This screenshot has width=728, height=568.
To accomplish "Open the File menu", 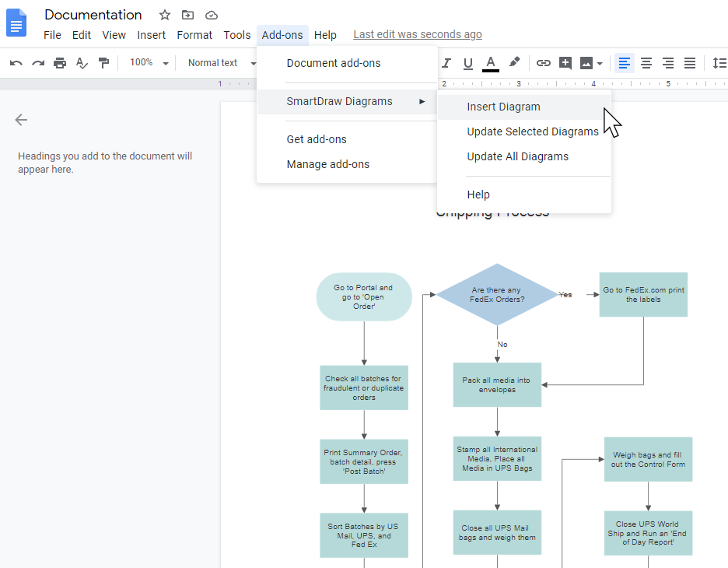I will coord(52,35).
